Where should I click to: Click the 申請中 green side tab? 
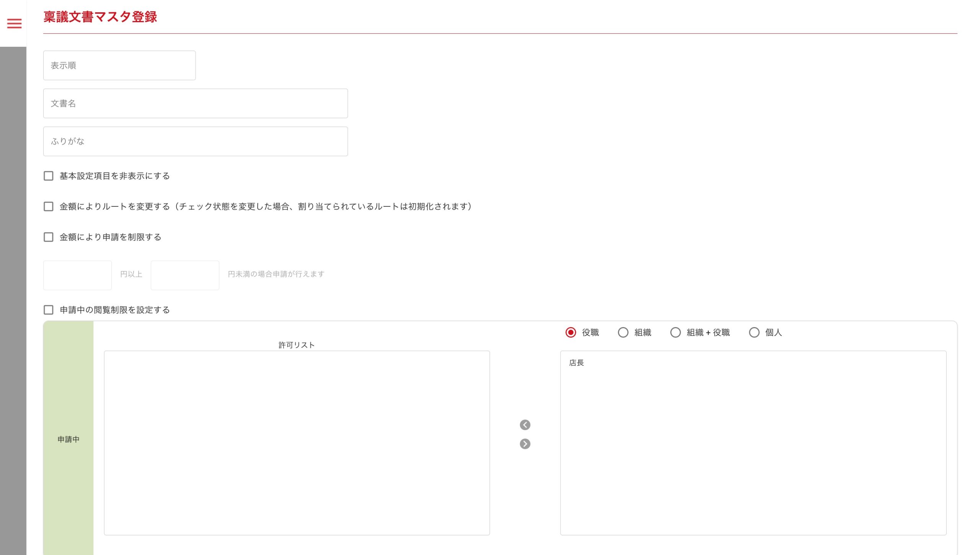68,439
